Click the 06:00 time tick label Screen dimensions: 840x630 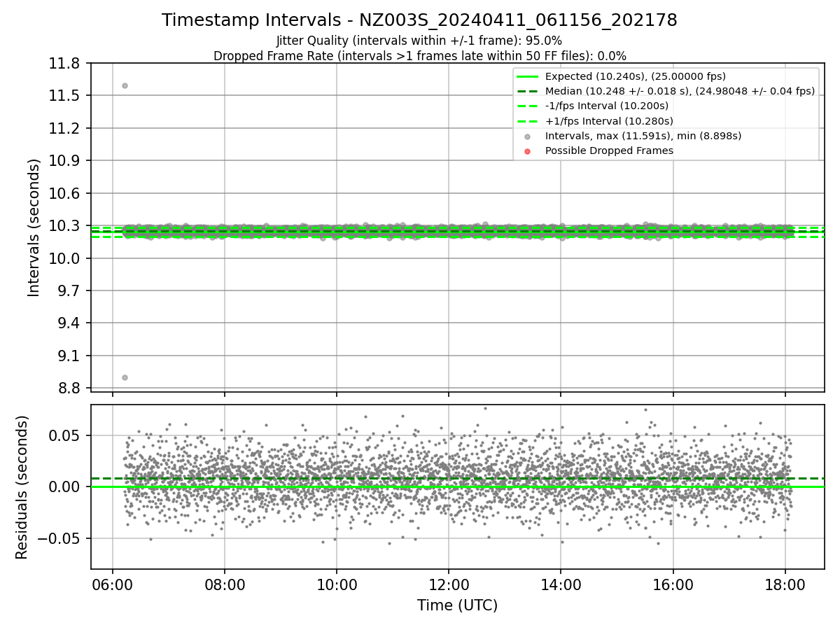click(113, 584)
